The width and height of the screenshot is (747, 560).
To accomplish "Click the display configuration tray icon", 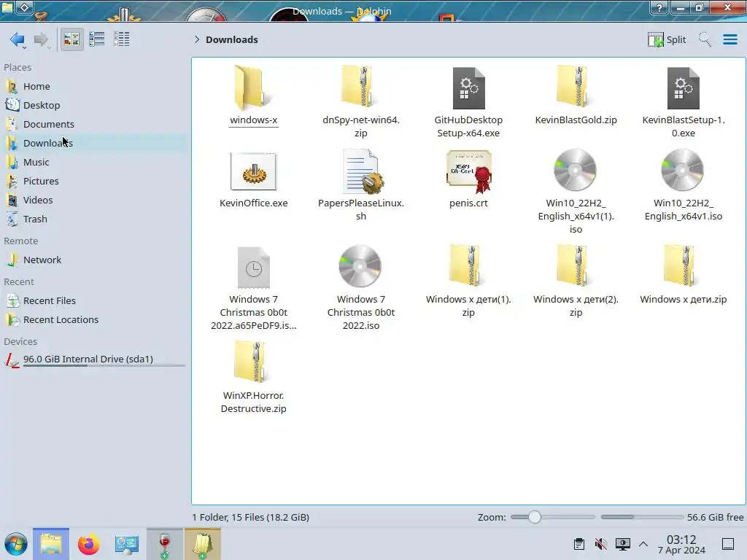I will tap(623, 544).
